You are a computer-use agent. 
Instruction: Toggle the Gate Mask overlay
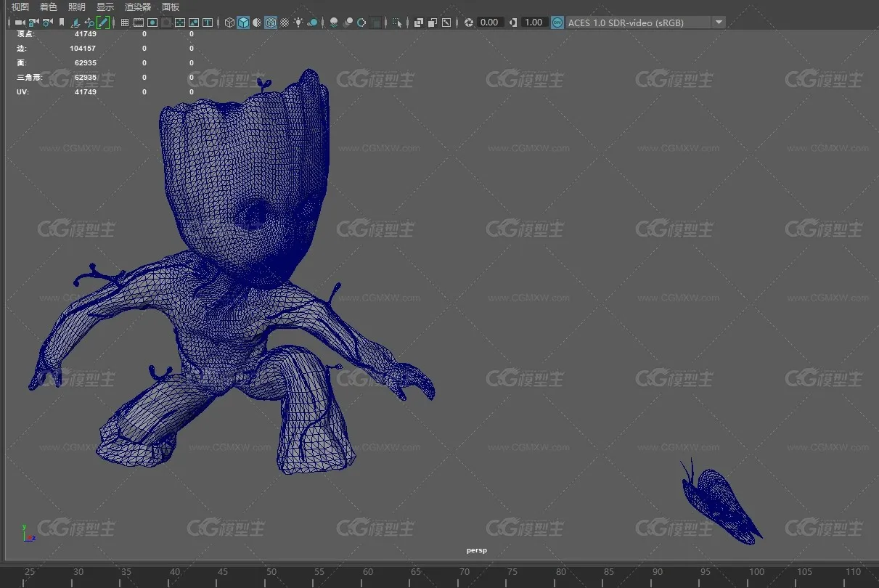[x=166, y=23]
